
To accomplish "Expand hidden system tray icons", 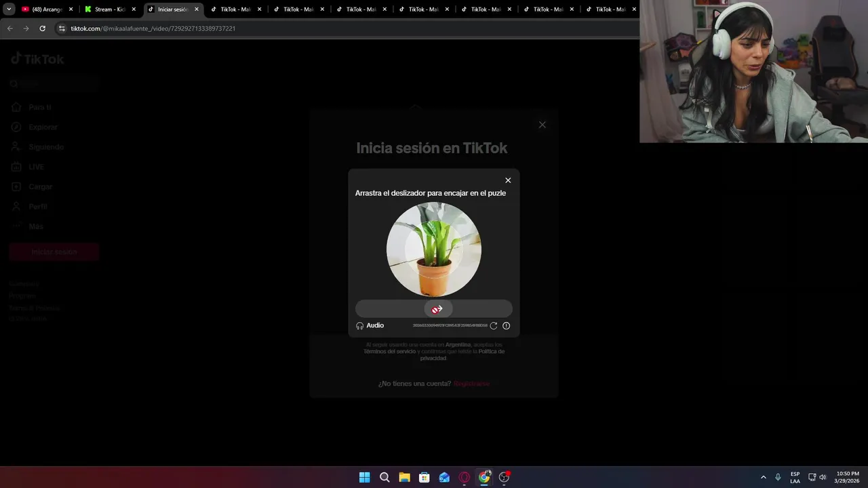I will click(764, 477).
